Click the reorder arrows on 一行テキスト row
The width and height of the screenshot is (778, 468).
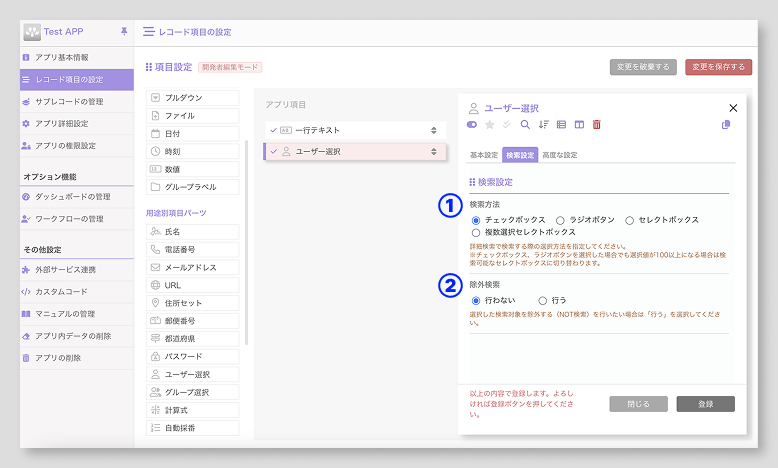pos(434,131)
